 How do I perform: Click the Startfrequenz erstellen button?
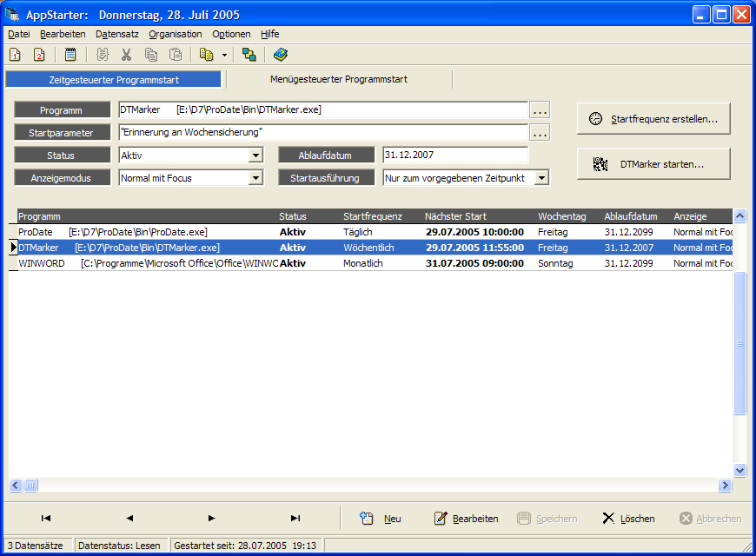tap(653, 119)
